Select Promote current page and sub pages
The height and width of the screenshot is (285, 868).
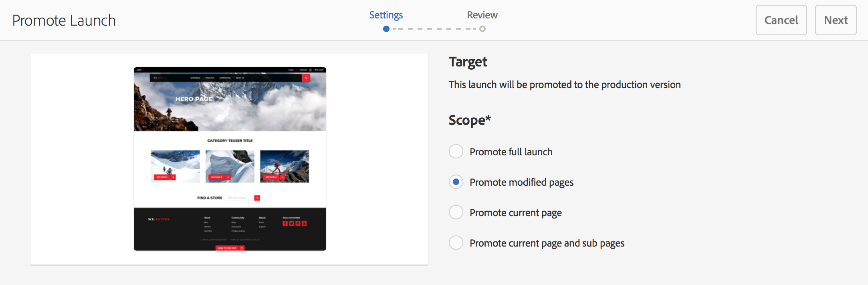[456, 243]
